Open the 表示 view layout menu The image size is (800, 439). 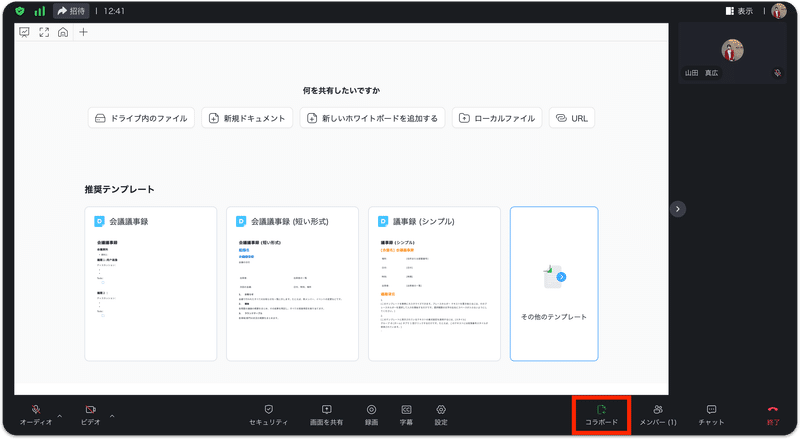[x=739, y=11]
